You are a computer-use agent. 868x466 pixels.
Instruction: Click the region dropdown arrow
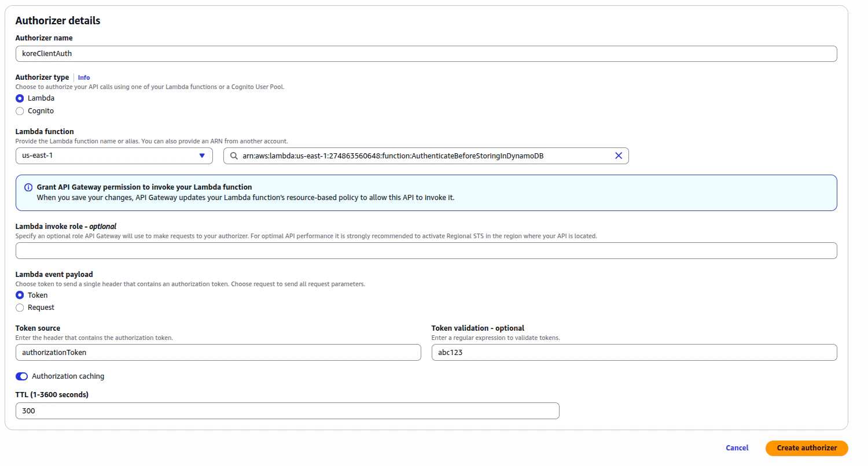[202, 156]
